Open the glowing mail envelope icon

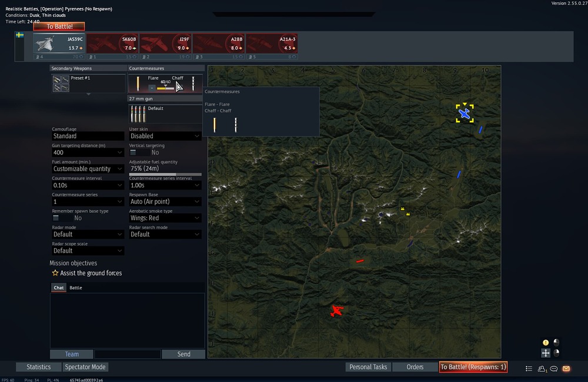(566, 368)
